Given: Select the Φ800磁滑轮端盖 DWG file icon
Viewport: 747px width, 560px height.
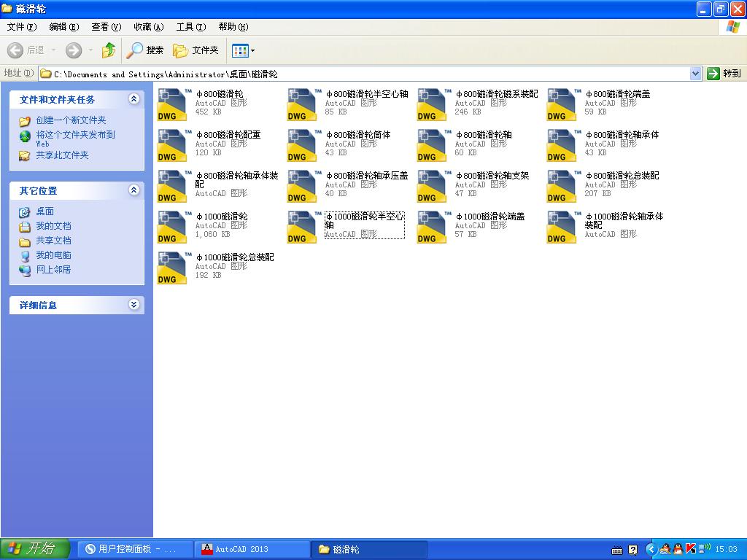Looking at the screenshot, I should pyautogui.click(x=562, y=104).
